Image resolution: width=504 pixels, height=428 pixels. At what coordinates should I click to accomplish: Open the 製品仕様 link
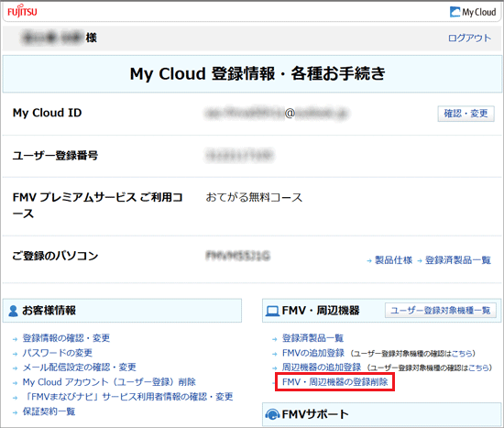pos(393,260)
